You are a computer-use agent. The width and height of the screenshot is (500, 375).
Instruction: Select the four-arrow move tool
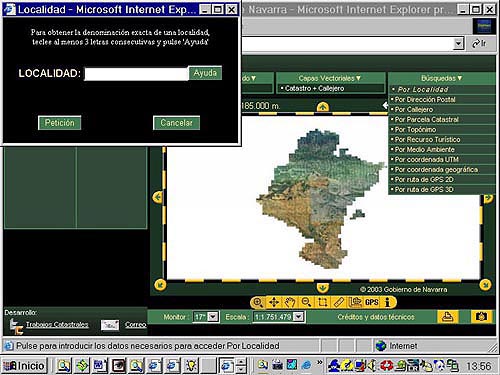click(x=274, y=302)
